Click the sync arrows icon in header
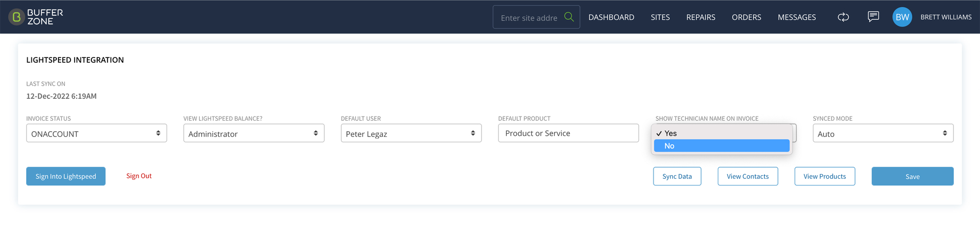 [x=843, y=17]
